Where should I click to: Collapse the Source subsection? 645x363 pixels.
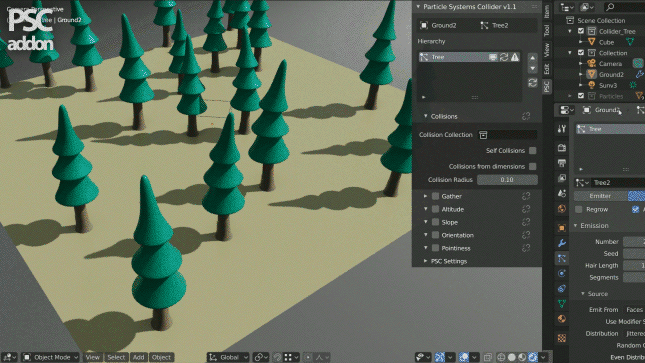582,294
